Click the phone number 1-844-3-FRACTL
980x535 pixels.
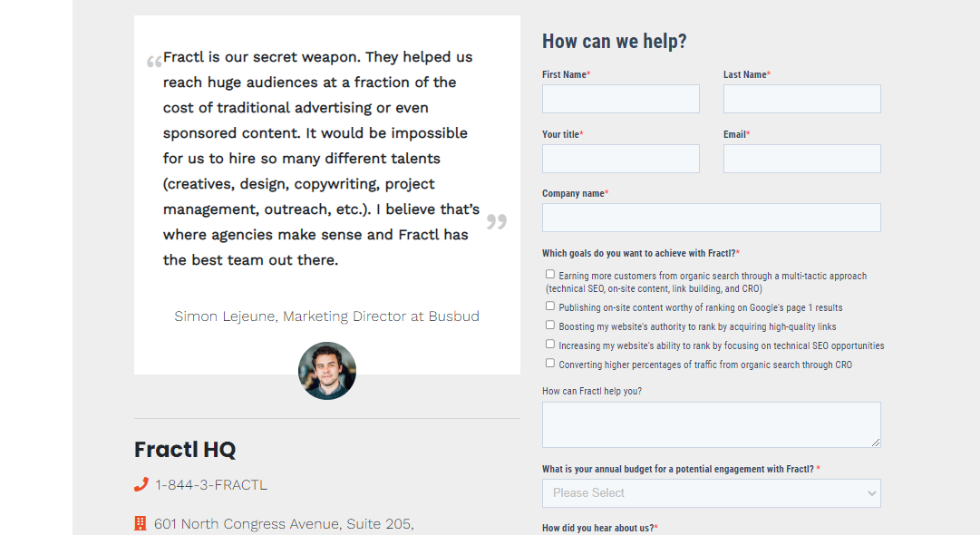211,485
